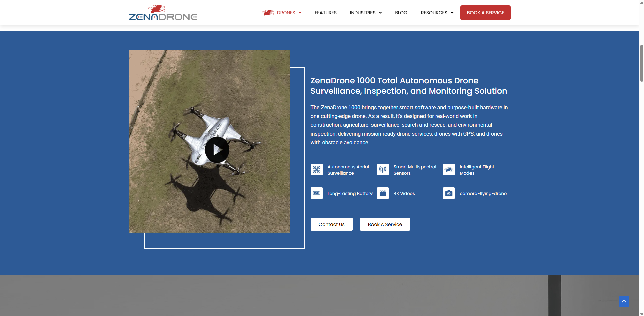Click the Intelligent Flight Modes icon

[449, 170]
